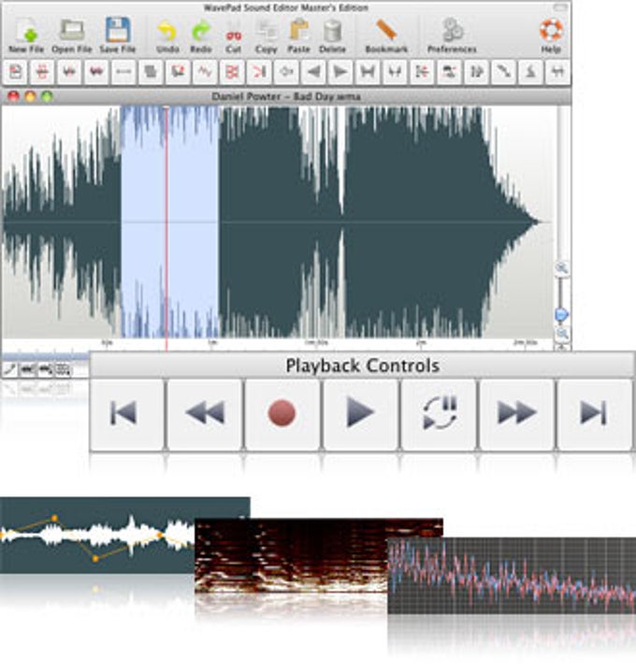Viewport: 636px width, 672px height.
Task: Open the red-blue frequency graph thumbnail
Action: [512, 575]
